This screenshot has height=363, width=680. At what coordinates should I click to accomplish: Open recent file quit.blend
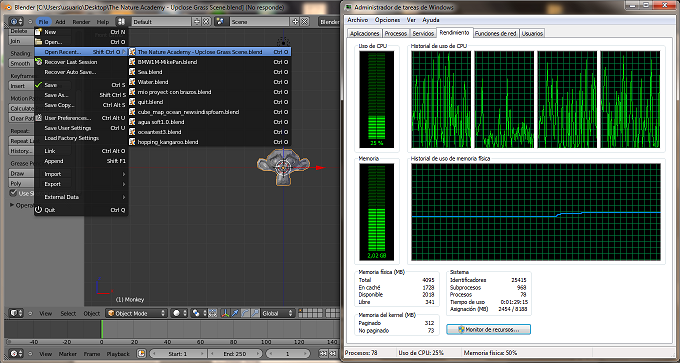point(210,102)
